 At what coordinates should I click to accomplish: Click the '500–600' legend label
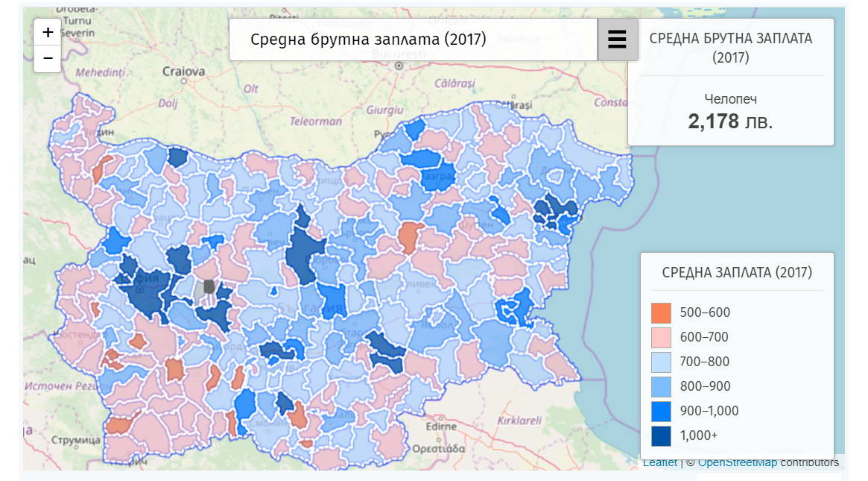point(705,312)
